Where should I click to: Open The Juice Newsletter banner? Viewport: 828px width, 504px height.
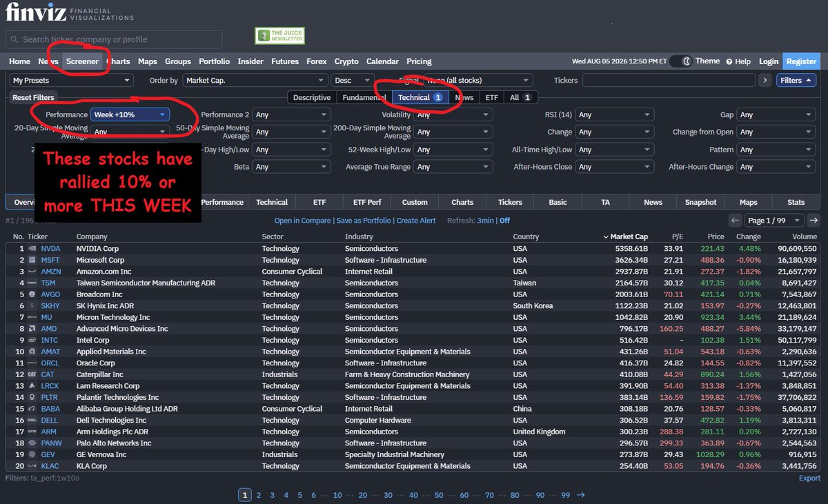tap(279, 36)
